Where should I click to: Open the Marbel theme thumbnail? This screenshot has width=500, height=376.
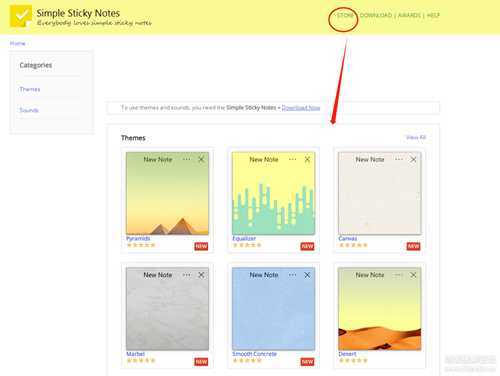(167, 309)
